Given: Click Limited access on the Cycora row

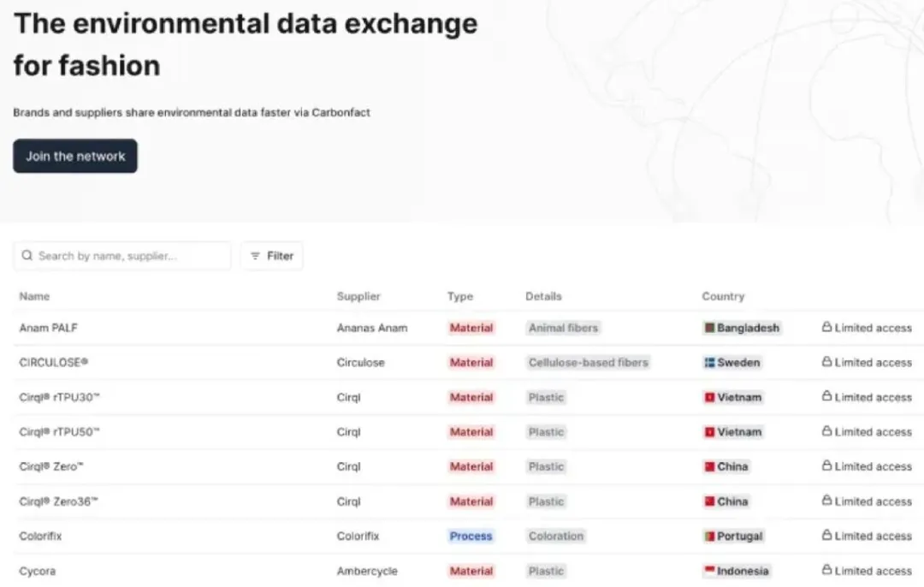Looking at the screenshot, I should click(867, 571).
